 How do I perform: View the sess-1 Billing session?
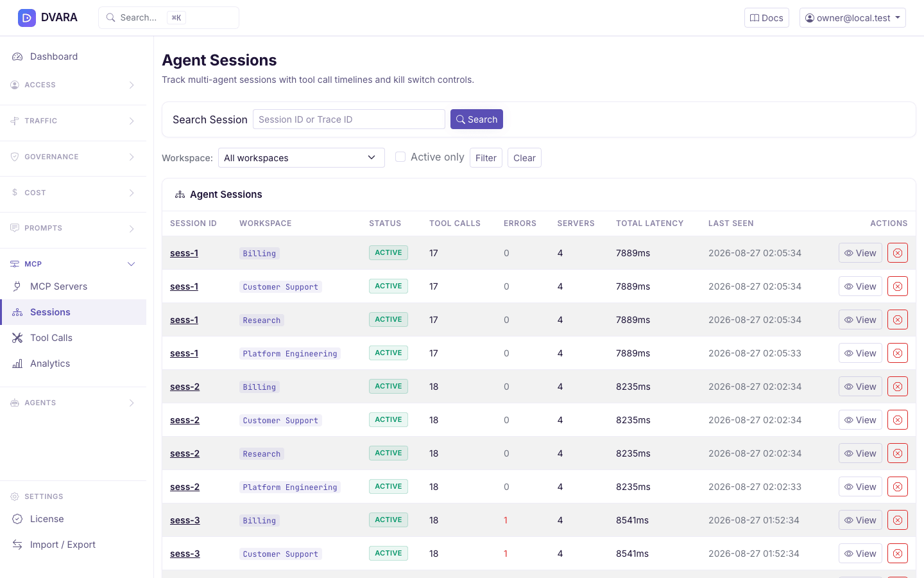pos(860,253)
